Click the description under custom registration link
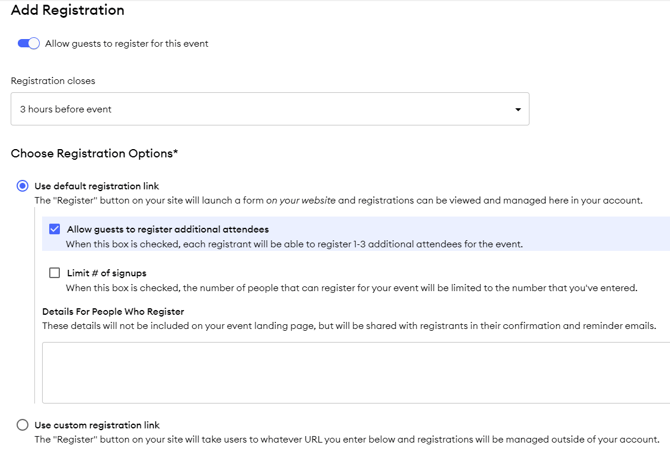 [x=346, y=440]
